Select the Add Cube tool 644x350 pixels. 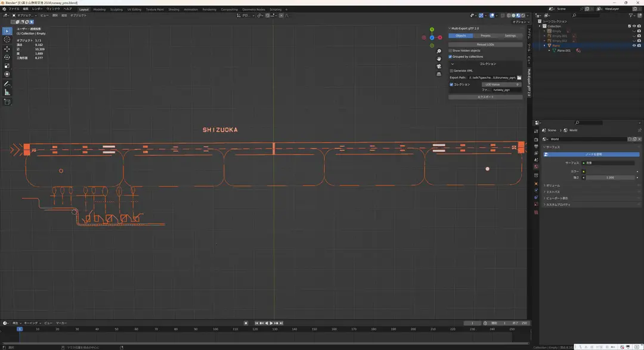click(x=7, y=101)
